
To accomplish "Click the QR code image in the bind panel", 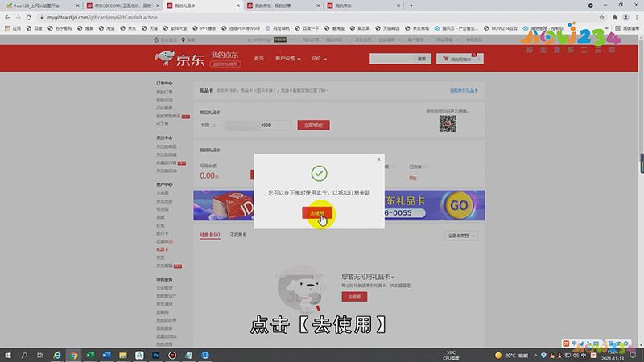I will pos(448,124).
